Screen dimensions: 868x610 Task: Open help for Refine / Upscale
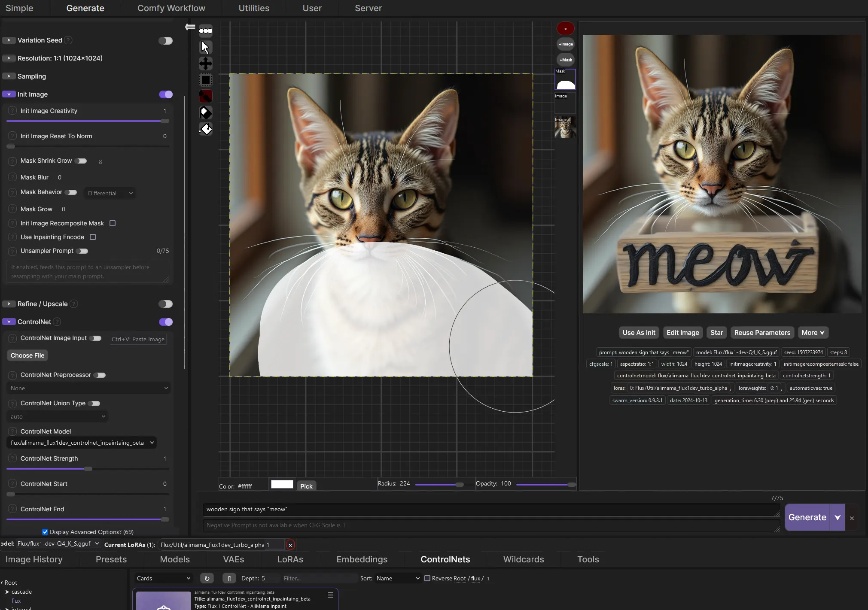click(x=73, y=304)
